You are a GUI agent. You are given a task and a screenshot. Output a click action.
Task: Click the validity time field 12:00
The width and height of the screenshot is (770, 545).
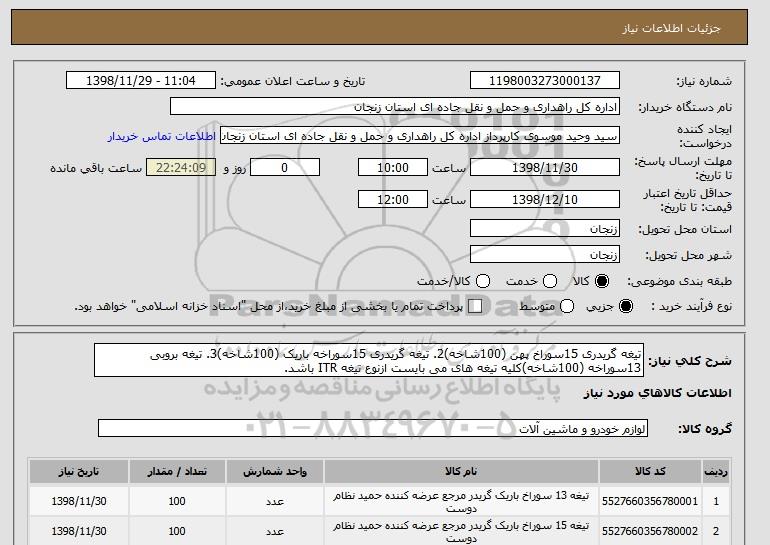[393, 199]
